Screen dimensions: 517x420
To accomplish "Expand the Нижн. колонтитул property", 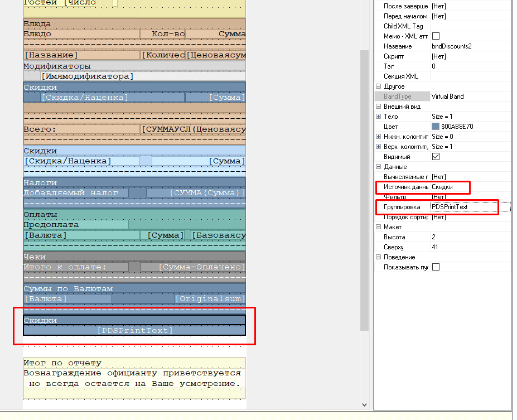I will tap(379, 137).
